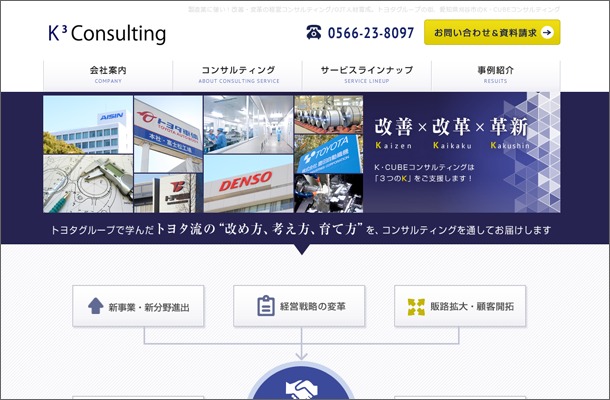This screenshot has width=610, height=400.
Task: Click the Kaikaku label under 改革
Action: [x=452, y=146]
